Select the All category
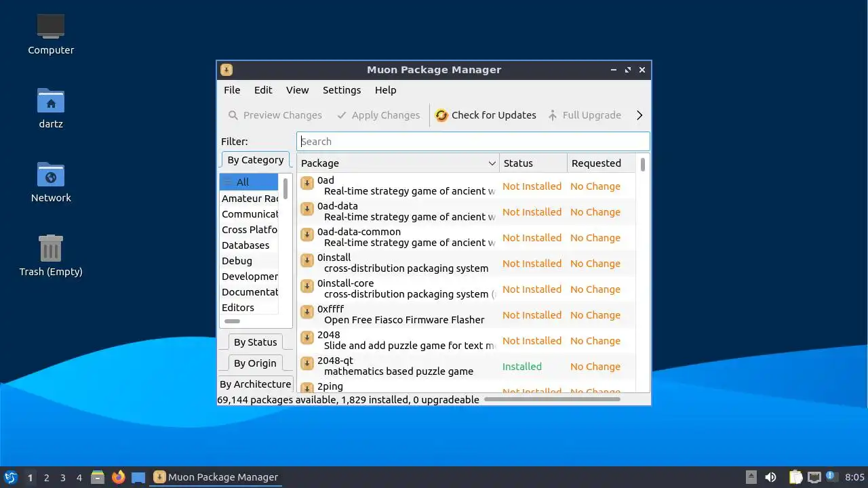 pyautogui.click(x=248, y=182)
